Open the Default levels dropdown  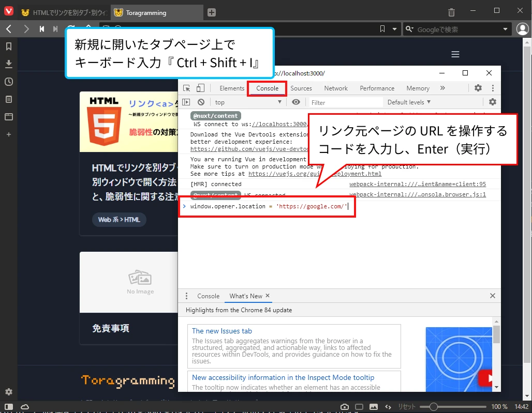(x=409, y=102)
